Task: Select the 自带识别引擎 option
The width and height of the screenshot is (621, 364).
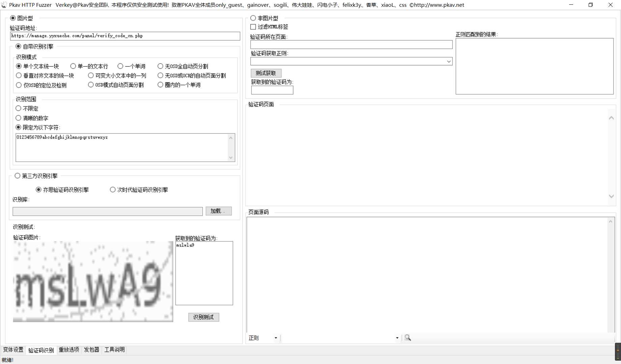Action: coord(19,47)
